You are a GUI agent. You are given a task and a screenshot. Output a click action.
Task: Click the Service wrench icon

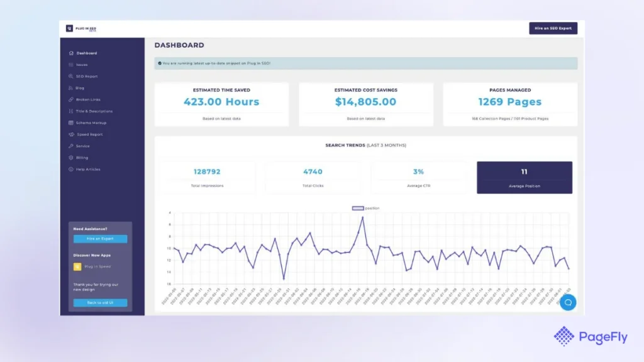click(x=71, y=146)
